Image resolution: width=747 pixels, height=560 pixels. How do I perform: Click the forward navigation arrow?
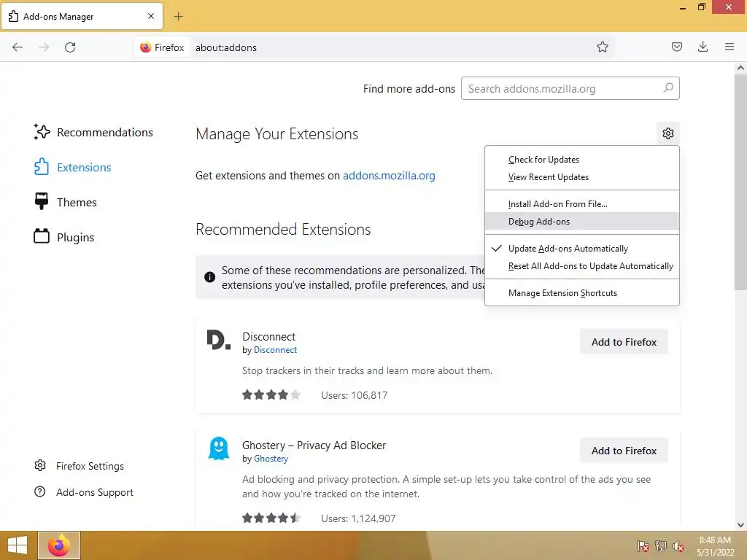coord(44,47)
